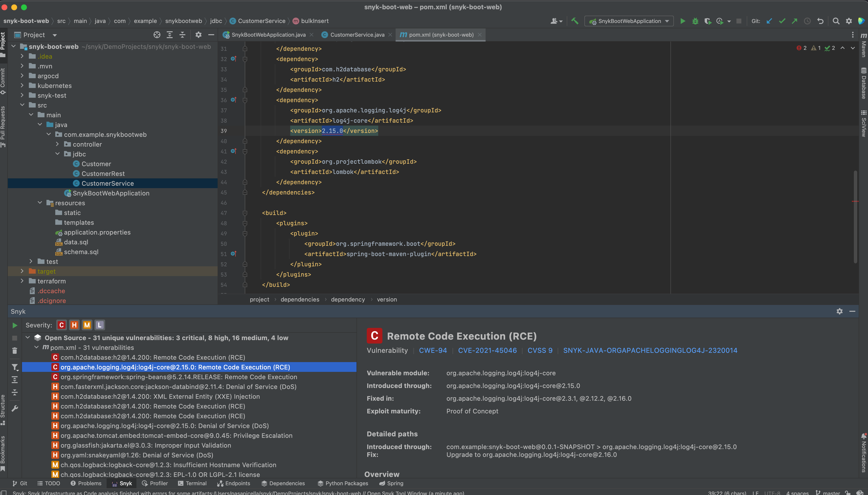868x495 pixels.
Task: Run SnykBootWebApplication
Action: point(682,21)
